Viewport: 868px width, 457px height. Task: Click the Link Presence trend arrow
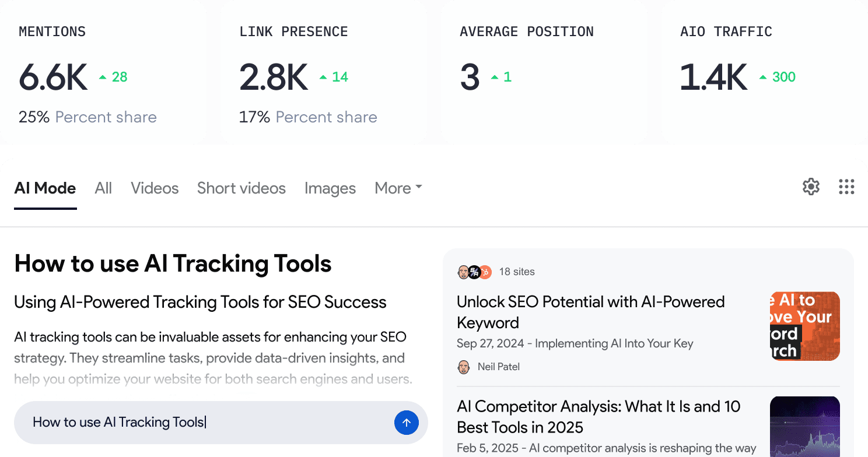(323, 77)
